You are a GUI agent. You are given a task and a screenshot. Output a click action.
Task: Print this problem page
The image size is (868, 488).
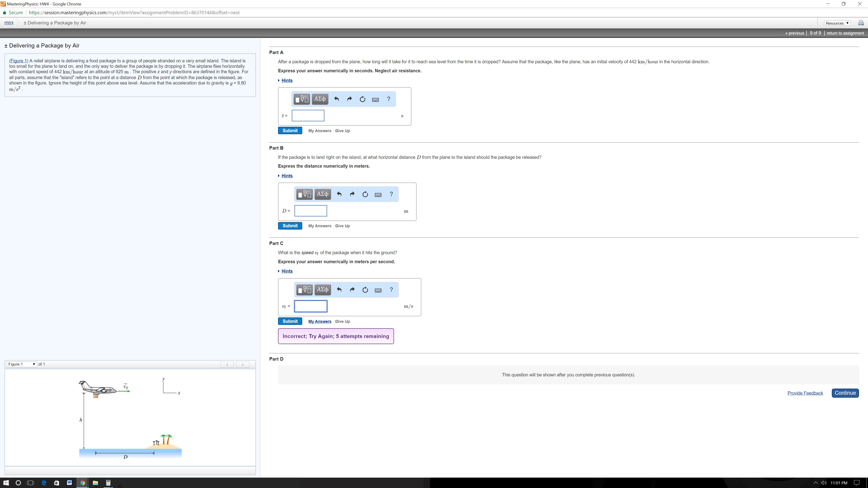(x=861, y=23)
